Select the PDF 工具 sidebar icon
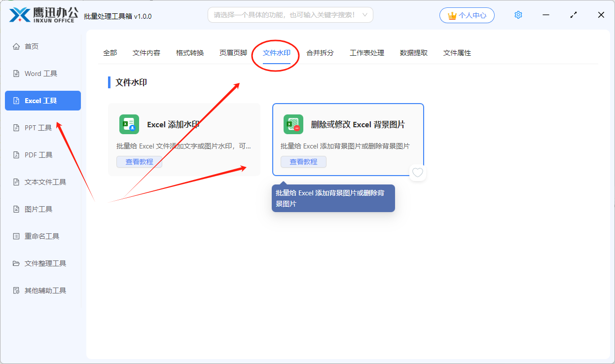The width and height of the screenshot is (615, 364). pyautogui.click(x=16, y=155)
